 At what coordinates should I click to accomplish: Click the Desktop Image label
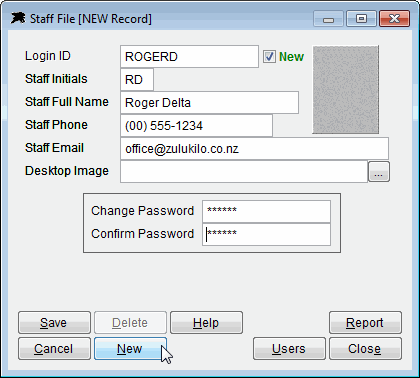pos(67,171)
